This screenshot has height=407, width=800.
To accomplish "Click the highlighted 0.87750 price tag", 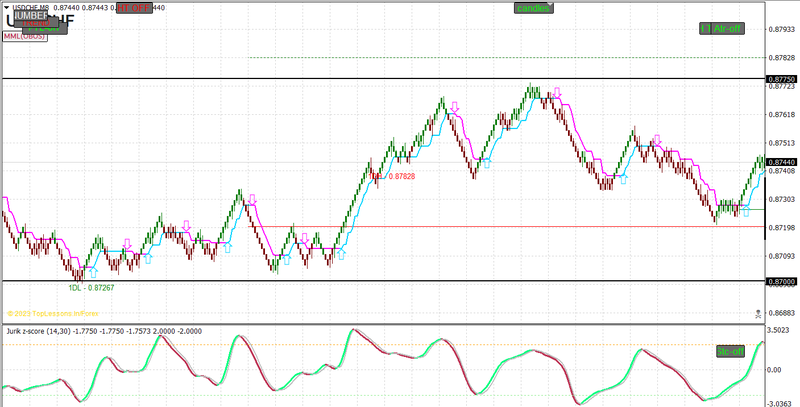I will (781, 79).
